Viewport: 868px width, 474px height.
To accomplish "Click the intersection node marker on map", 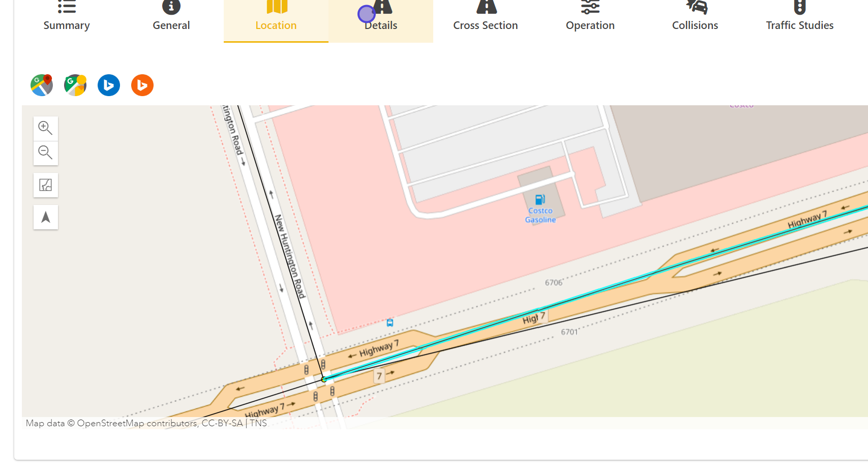I will pos(324,379).
